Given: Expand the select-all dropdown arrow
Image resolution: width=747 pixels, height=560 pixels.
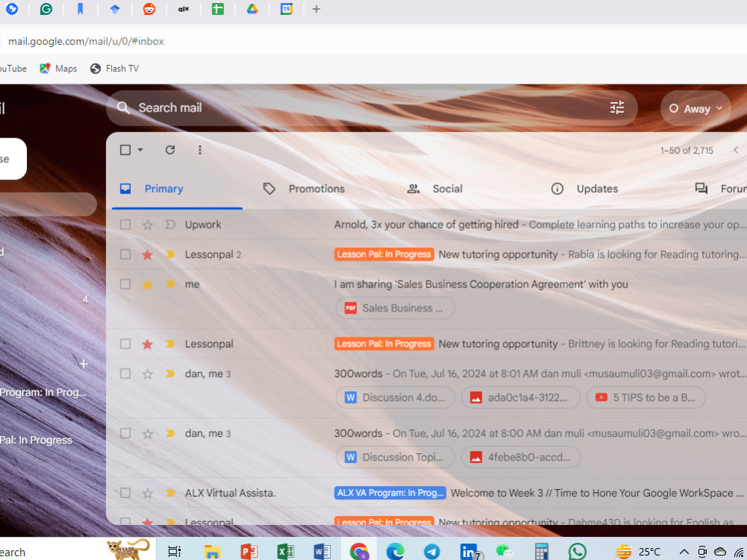Looking at the screenshot, I should pyautogui.click(x=140, y=150).
